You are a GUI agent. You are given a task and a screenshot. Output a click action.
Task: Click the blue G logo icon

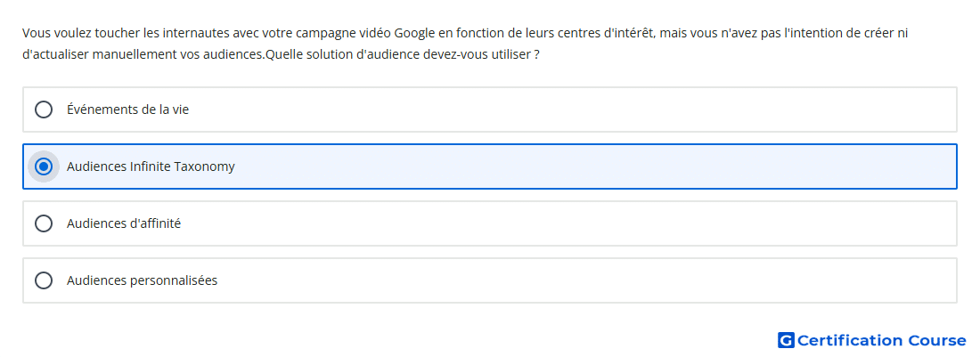tap(786, 340)
